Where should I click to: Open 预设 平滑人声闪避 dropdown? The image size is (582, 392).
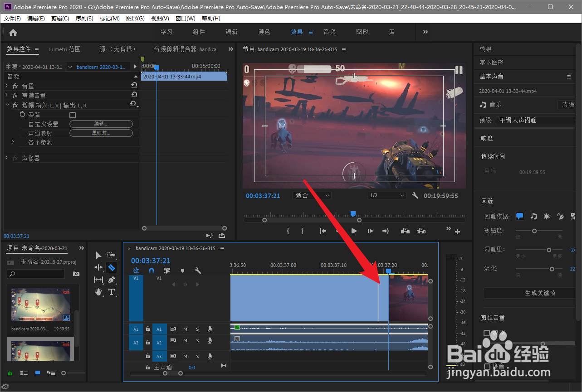point(535,120)
